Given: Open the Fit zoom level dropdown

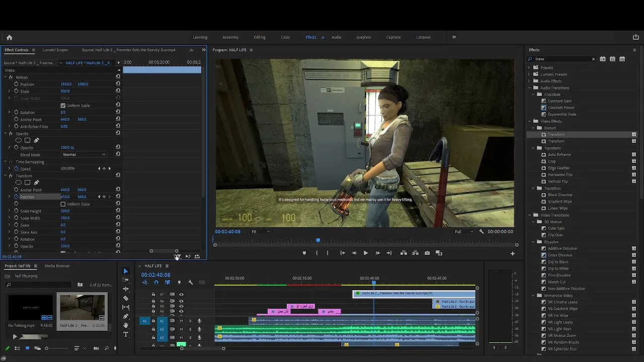Looking at the screenshot, I should pyautogui.click(x=261, y=232).
